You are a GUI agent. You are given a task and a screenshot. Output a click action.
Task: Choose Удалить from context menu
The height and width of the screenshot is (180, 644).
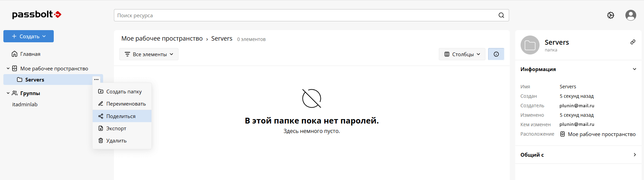(122, 140)
